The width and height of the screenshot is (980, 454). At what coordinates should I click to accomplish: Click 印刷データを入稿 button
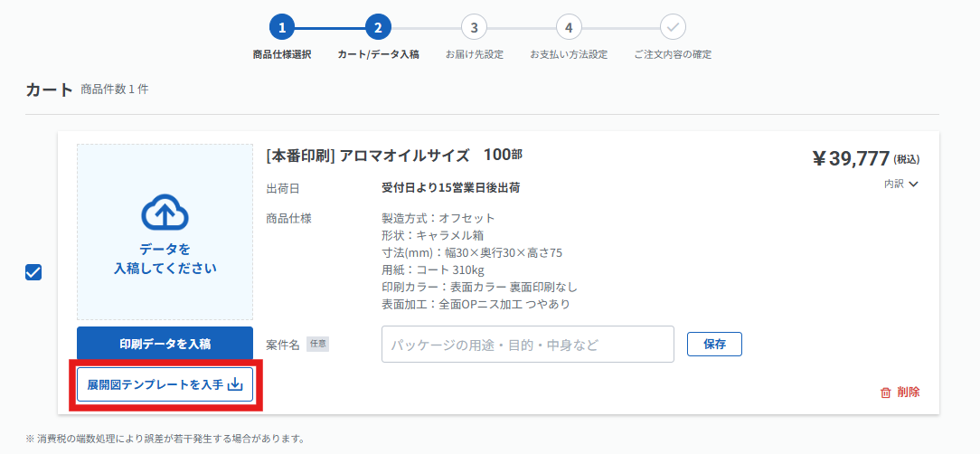click(165, 344)
